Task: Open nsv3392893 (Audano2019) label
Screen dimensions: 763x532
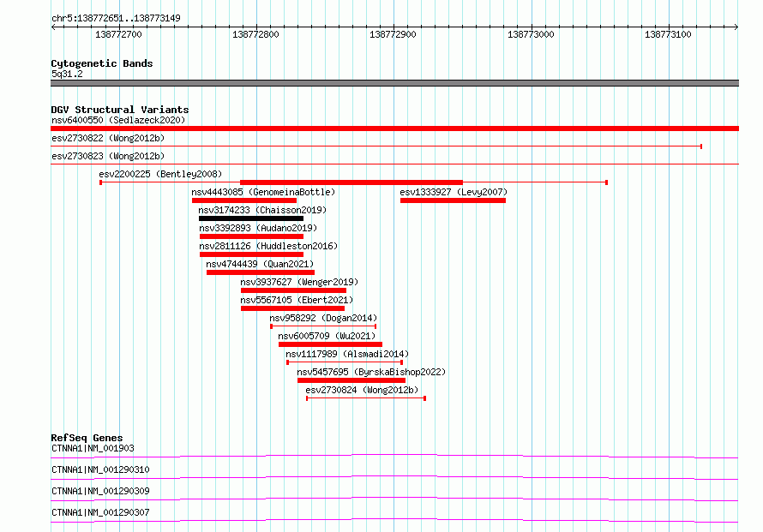Action: coord(258,228)
